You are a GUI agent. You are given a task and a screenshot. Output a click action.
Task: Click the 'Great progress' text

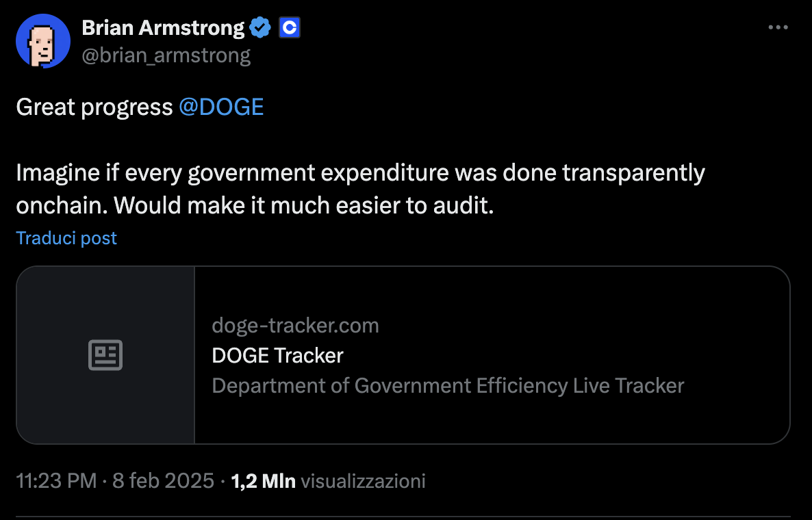[94, 107]
